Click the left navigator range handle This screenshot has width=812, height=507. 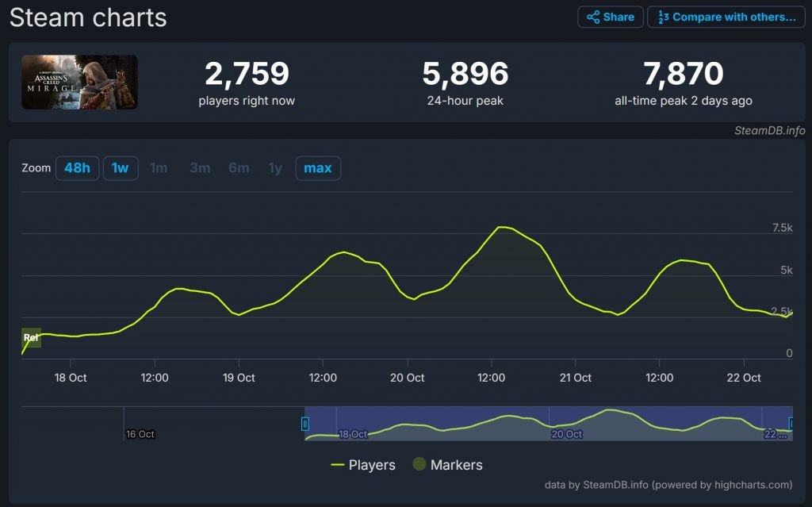[305, 424]
